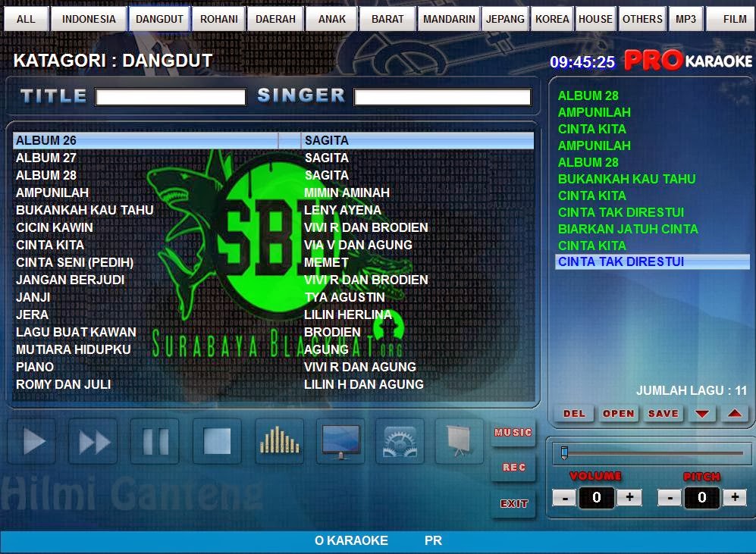Stop playback using the stop icon
Viewport: 756px width, 554px height.
pos(217,440)
